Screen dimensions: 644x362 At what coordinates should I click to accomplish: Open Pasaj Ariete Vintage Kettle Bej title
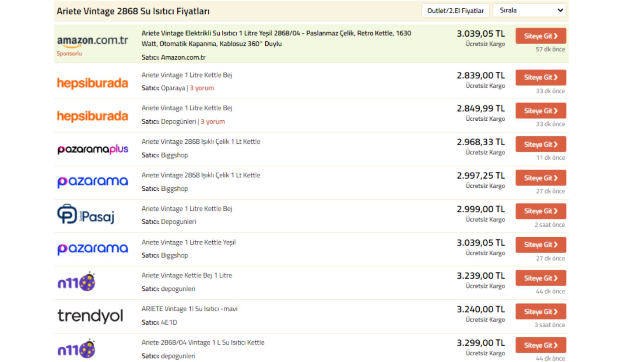[187, 208]
